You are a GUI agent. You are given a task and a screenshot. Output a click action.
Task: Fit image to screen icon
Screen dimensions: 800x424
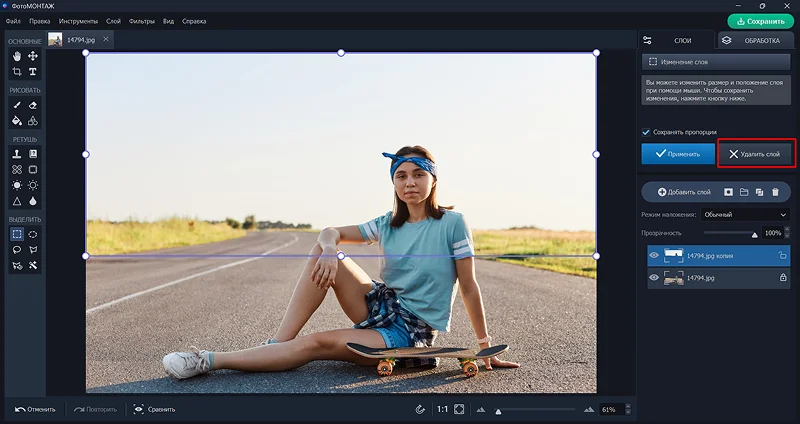click(x=459, y=409)
